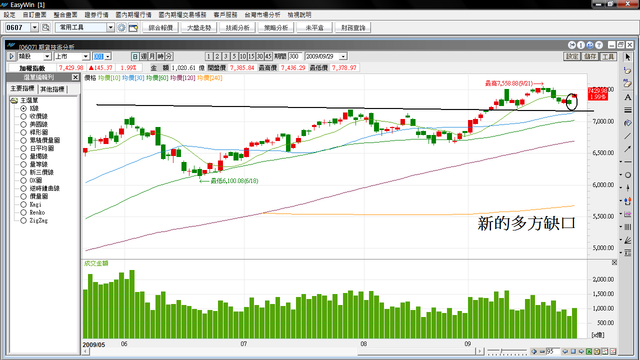Screen dimensions: 640x360
Task: Click the paint roller tool in right toolbar
Action: 628,123
